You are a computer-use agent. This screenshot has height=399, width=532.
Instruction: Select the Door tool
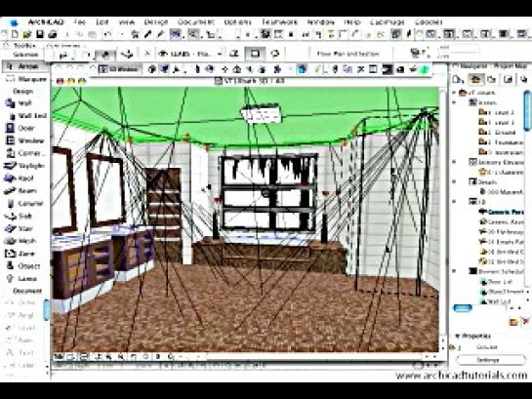pyautogui.click(x=20, y=128)
